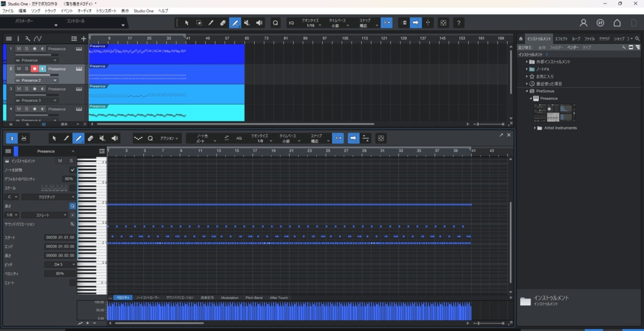
Task: Go to the Start page home icon
Action: 617,23
